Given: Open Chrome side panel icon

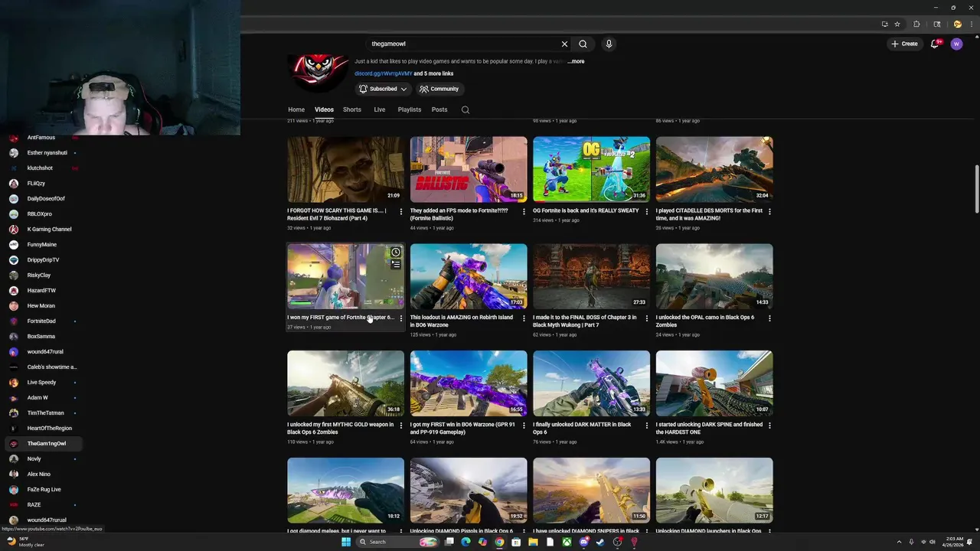Looking at the screenshot, I should [x=937, y=24].
